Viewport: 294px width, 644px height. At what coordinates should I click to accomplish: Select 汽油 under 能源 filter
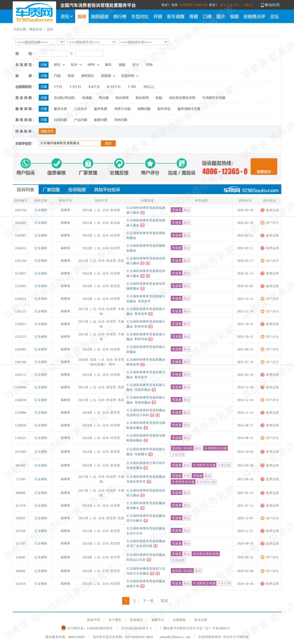click(57, 76)
